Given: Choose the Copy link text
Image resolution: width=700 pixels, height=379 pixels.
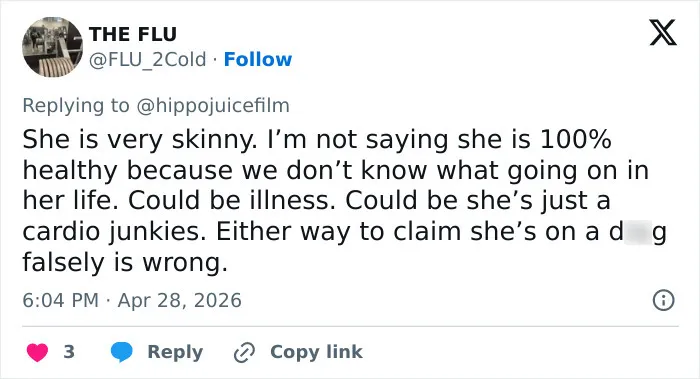Looking at the screenshot, I should tap(316, 352).
